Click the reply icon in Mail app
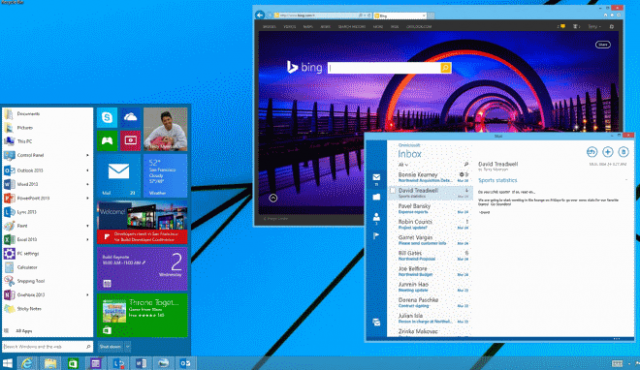This screenshot has width=640, height=370. (x=592, y=152)
